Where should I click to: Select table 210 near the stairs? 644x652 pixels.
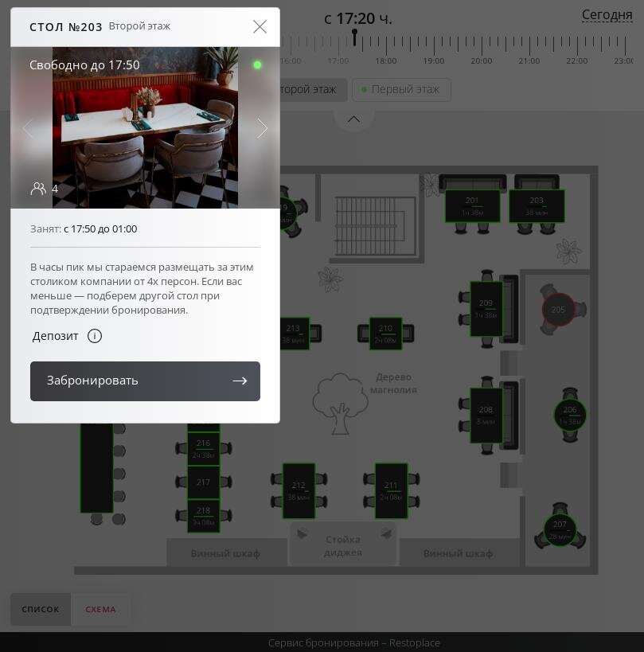pos(385,334)
